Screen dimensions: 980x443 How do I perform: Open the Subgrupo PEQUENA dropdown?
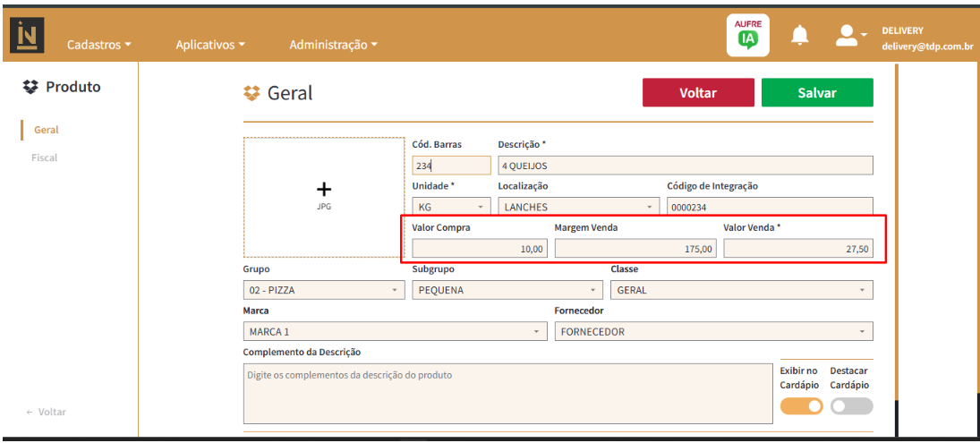click(x=507, y=290)
